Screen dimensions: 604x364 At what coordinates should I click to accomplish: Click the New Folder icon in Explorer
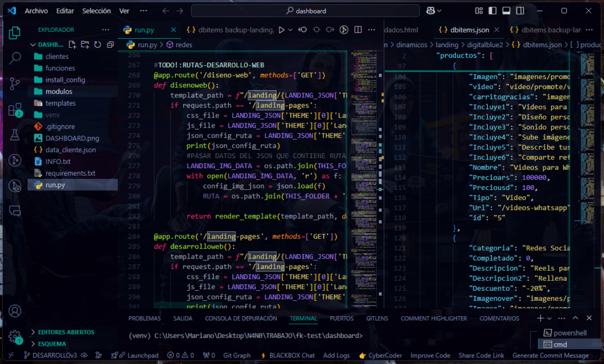85,44
